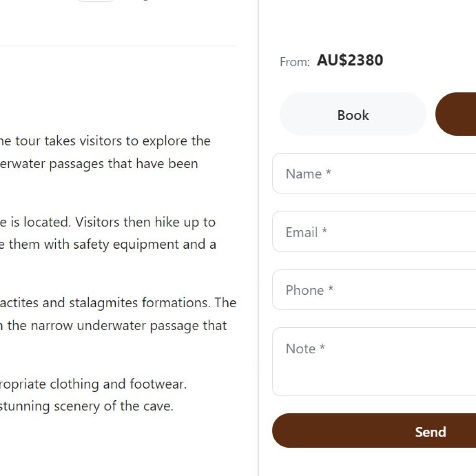Select the brown tab beside Book
The image size is (476, 476).
pos(456,114)
